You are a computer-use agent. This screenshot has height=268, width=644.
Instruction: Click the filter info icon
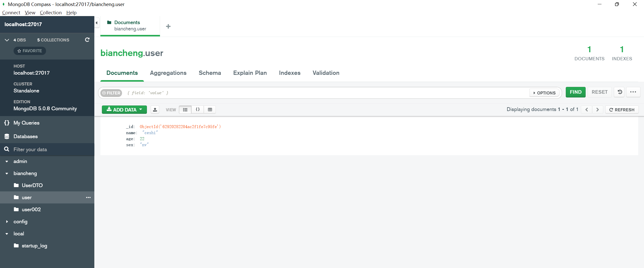[104, 93]
